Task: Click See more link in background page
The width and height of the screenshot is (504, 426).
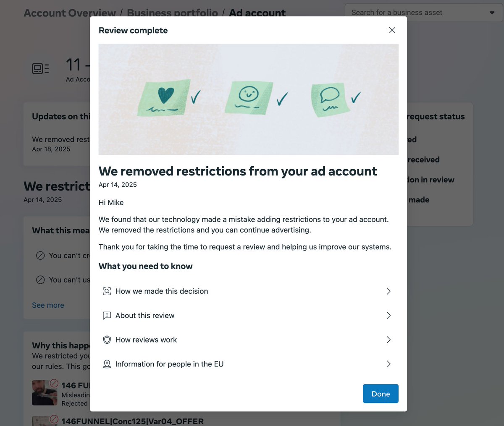Action: tap(48, 305)
